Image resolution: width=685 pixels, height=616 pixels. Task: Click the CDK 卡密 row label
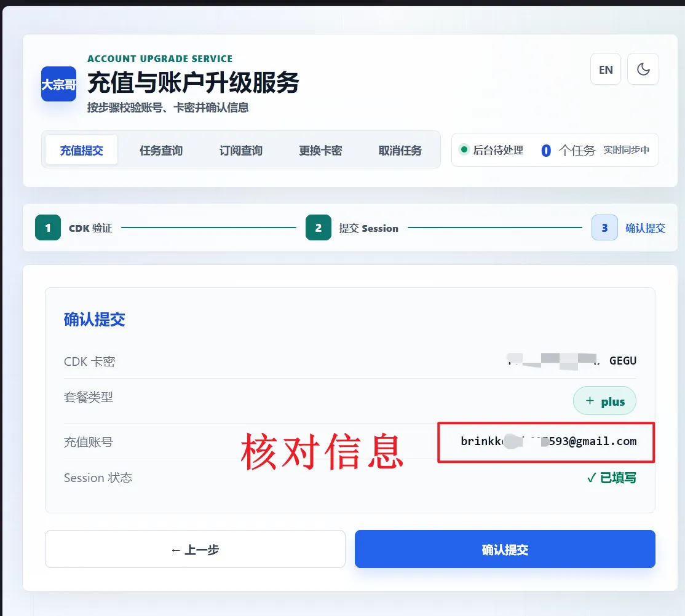[90, 361]
